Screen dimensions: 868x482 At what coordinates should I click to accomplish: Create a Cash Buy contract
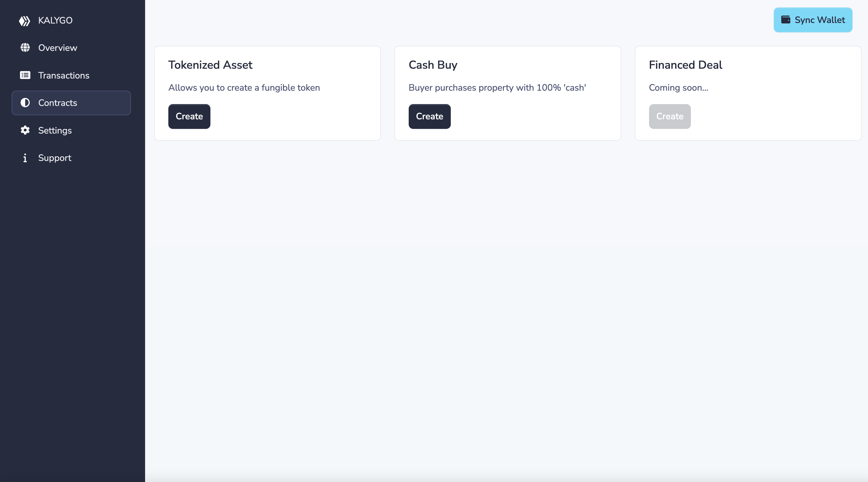pyautogui.click(x=429, y=116)
